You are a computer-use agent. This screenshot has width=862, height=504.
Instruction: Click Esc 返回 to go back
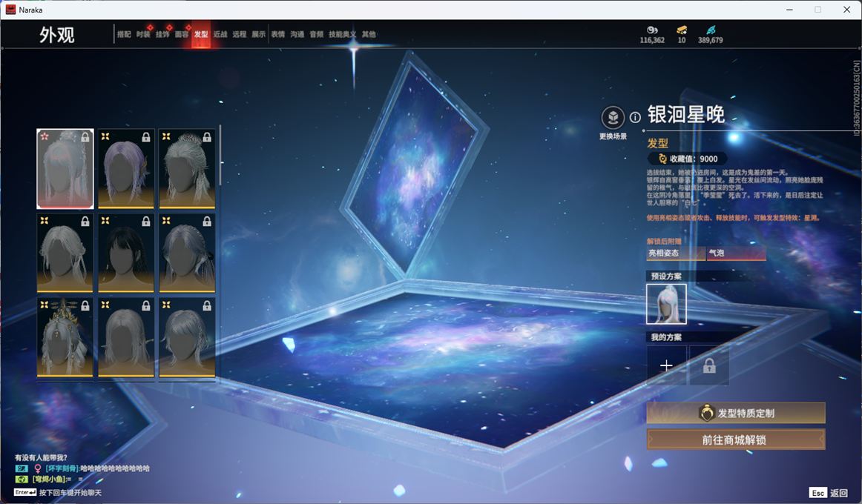pos(829,492)
